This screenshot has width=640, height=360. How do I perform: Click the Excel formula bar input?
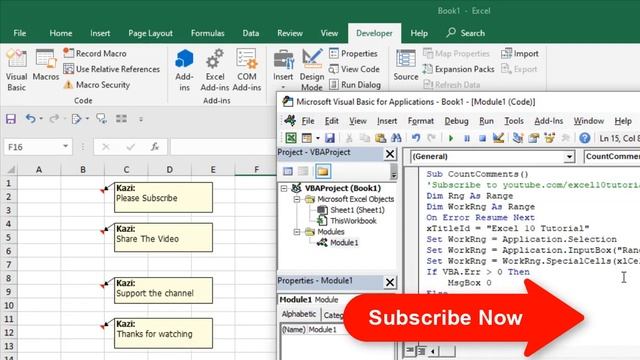point(223,147)
